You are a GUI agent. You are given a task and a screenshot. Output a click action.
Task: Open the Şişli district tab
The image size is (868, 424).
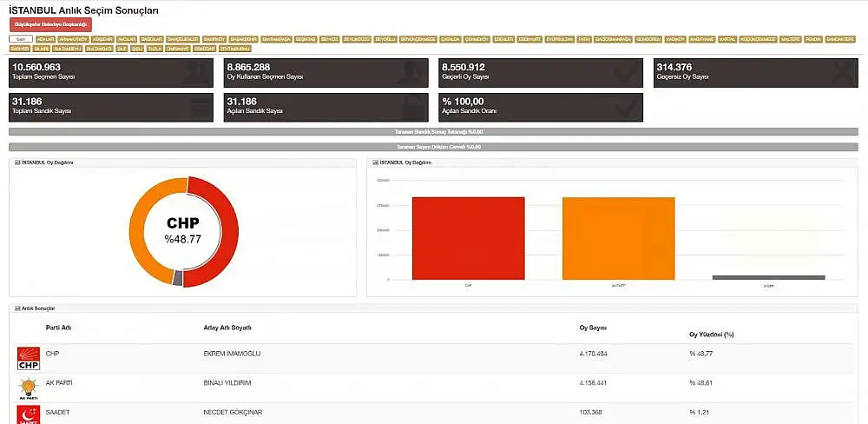pos(137,48)
